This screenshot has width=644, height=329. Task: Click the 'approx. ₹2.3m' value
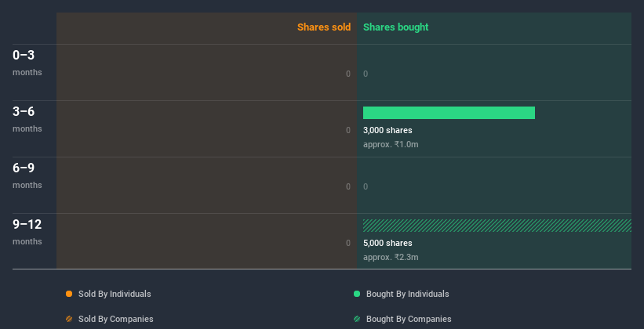(x=391, y=257)
